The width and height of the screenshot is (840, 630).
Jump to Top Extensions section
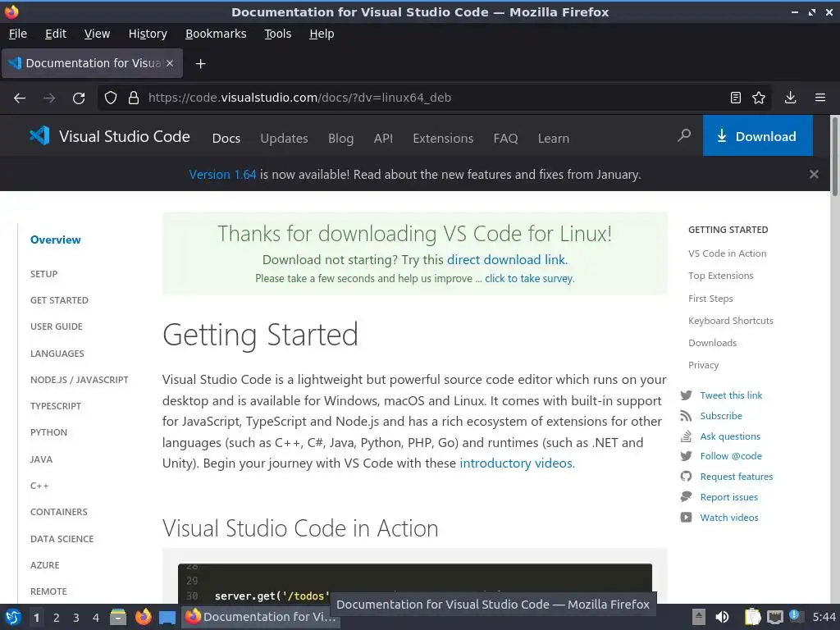point(720,276)
